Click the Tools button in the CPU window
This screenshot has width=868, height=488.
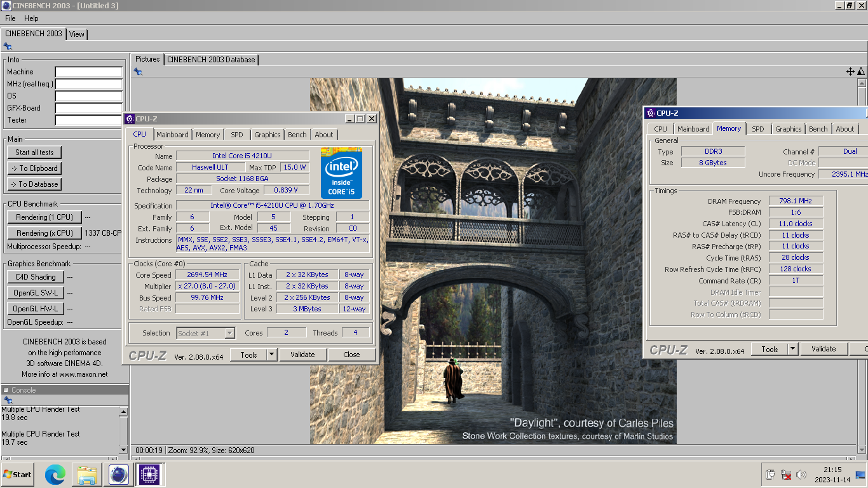[248, 355]
